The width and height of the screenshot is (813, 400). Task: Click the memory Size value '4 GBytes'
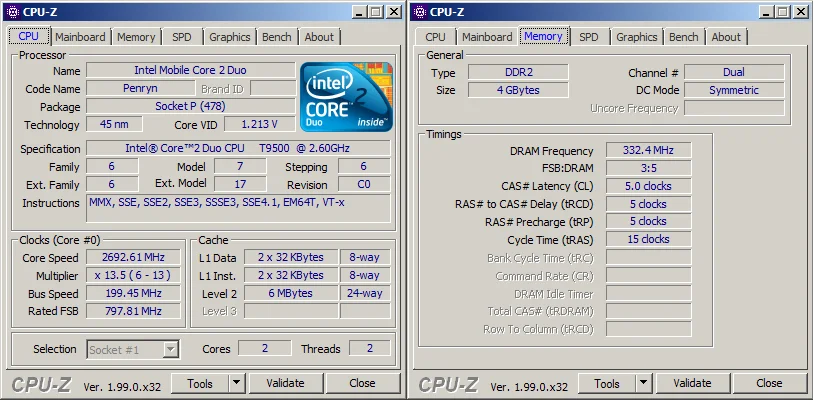pyautogui.click(x=518, y=90)
